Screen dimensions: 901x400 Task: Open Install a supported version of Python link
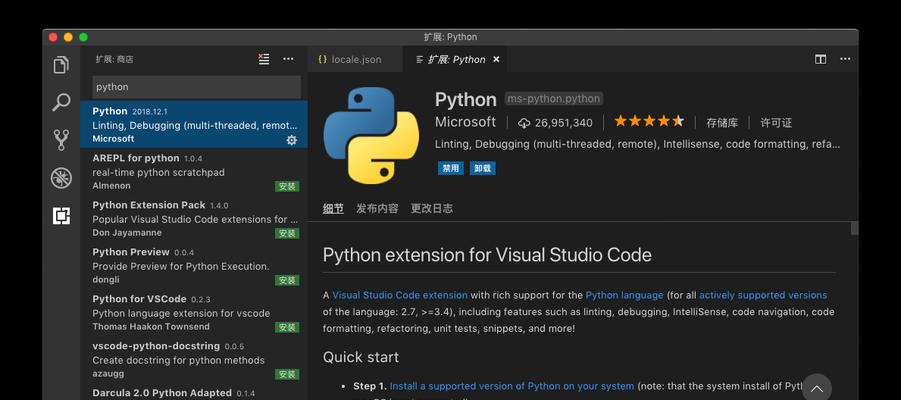tap(512, 386)
